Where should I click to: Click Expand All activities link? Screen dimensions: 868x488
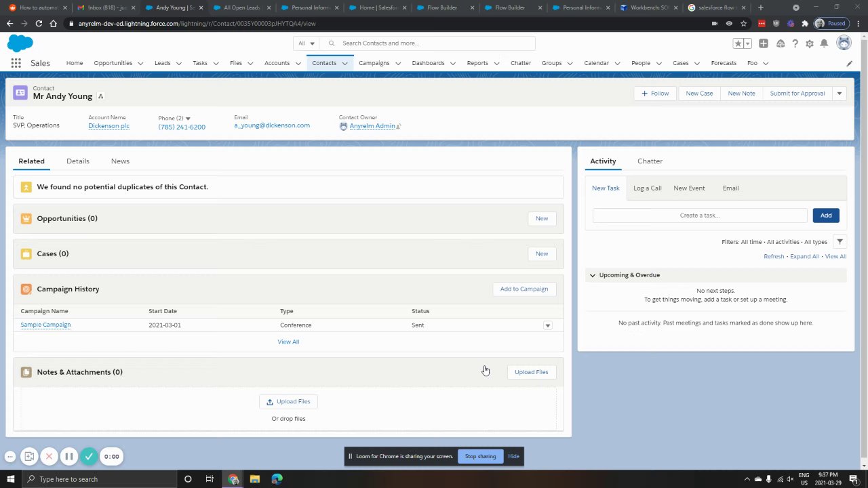(805, 257)
